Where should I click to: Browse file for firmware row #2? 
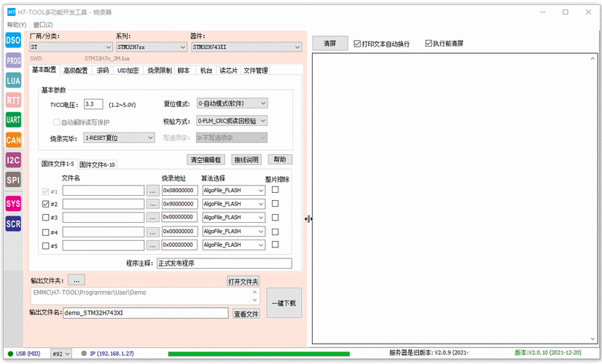point(153,204)
